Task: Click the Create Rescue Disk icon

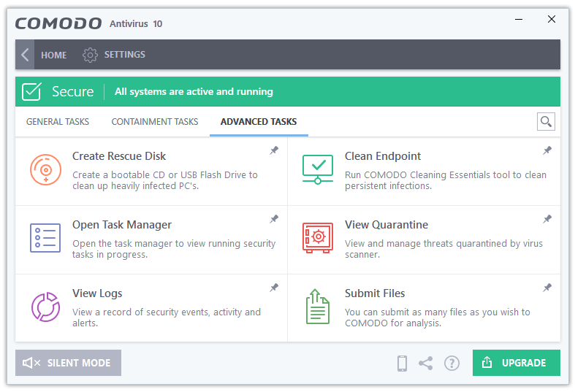Action: point(45,169)
